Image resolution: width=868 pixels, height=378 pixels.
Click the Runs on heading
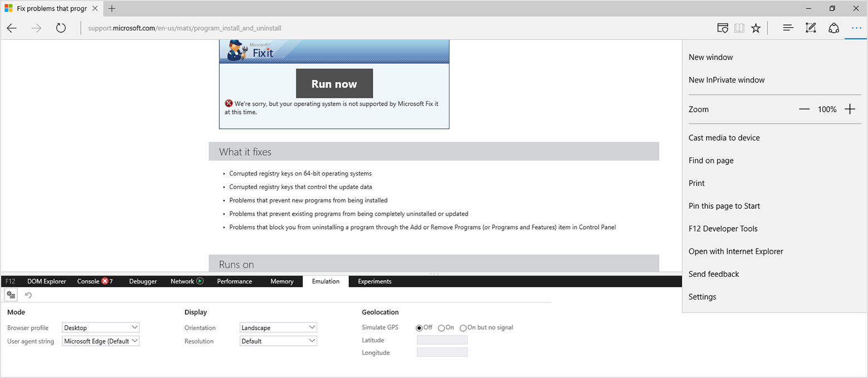click(x=236, y=265)
